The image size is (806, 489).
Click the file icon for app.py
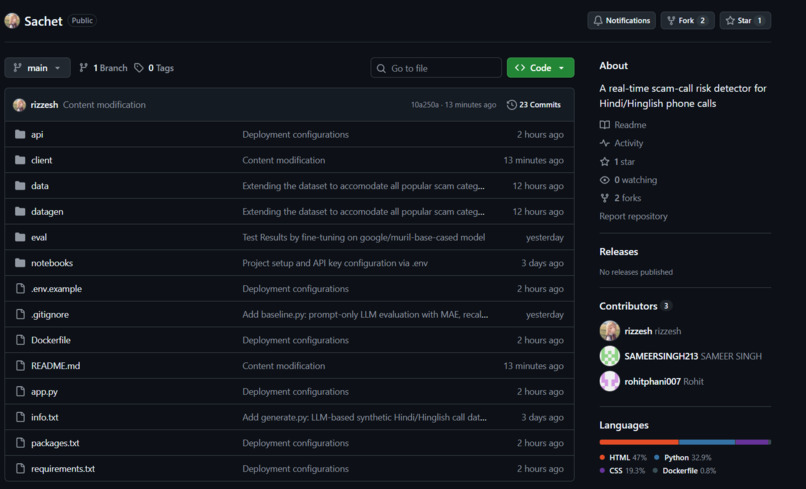[20, 391]
